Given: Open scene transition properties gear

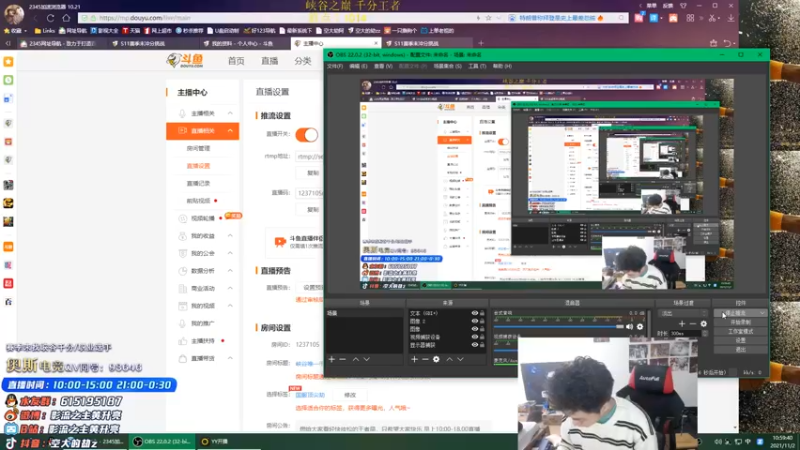Looking at the screenshot, I should pos(704,323).
